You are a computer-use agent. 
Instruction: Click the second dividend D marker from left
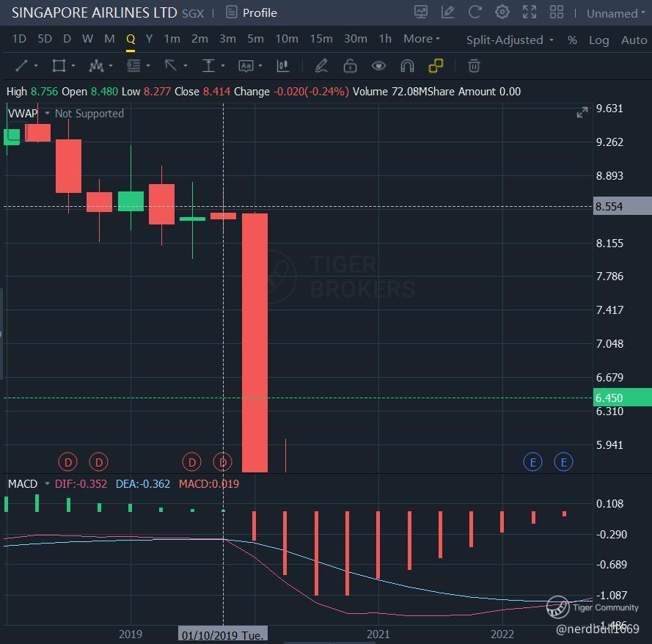pyautogui.click(x=99, y=462)
